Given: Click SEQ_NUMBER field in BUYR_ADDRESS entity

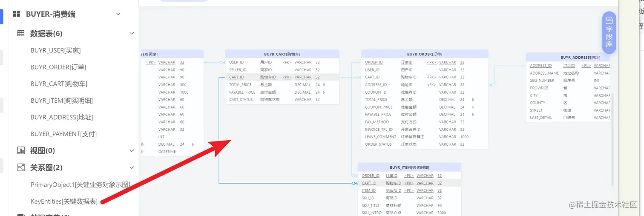Looking at the screenshot, I should [542, 80].
